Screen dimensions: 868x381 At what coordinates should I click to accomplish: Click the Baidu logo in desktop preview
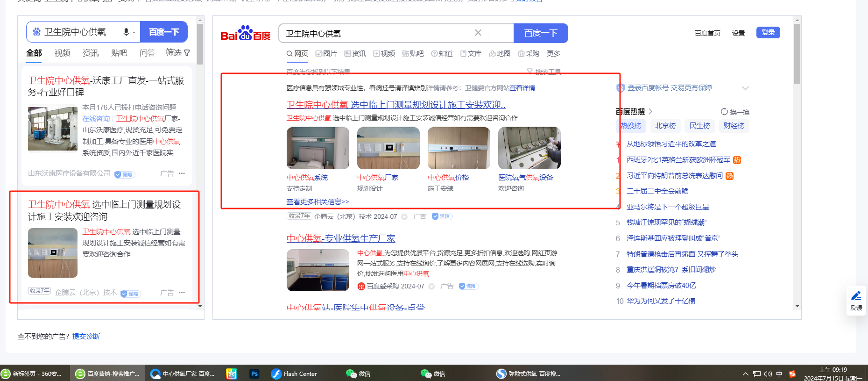click(x=246, y=33)
